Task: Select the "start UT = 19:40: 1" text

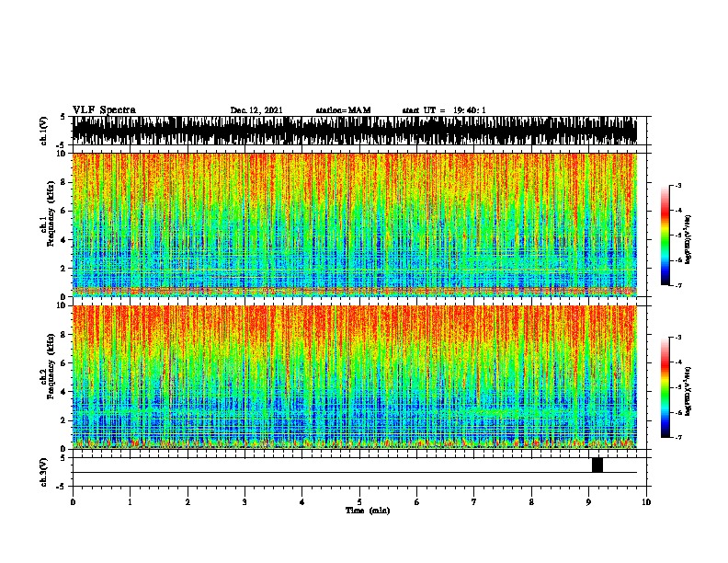Action: (x=444, y=110)
